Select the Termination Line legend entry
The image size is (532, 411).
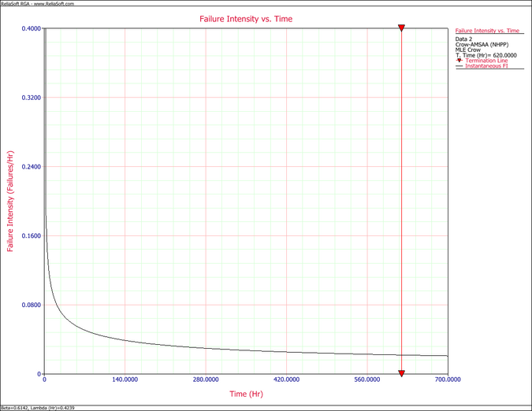click(486, 61)
